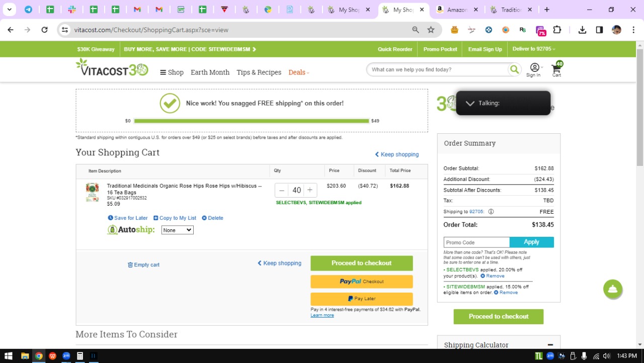Toggle the Chrome side panel
This screenshot has width=644, height=363.
click(x=599, y=30)
